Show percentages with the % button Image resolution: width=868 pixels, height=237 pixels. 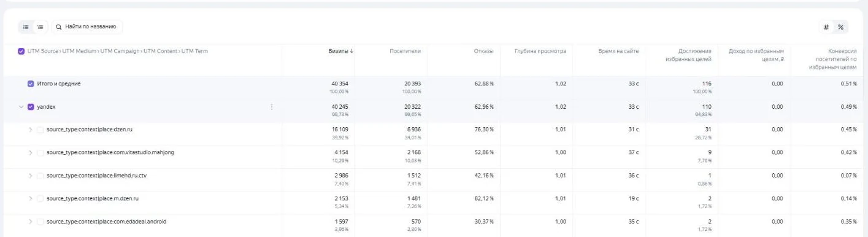841,27
